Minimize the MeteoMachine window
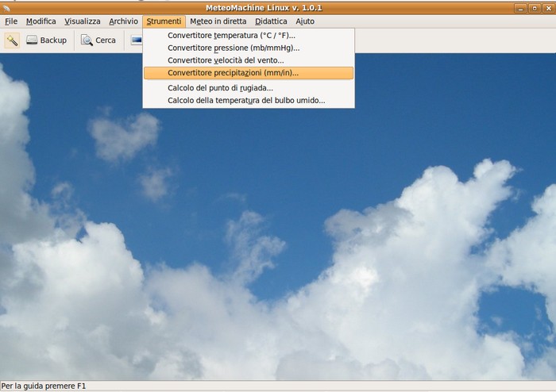Image resolution: width=556 pixels, height=392 pixels. pos(520,9)
